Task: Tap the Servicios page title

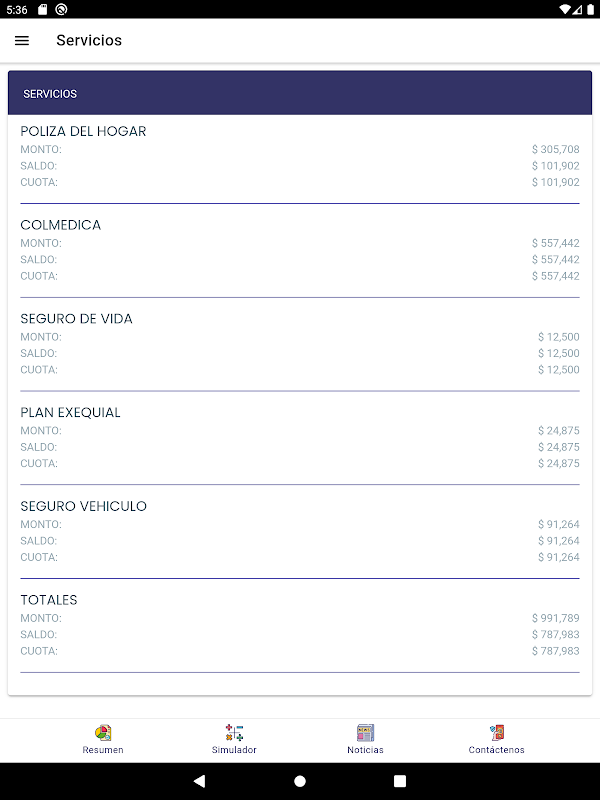Action: 89,40
